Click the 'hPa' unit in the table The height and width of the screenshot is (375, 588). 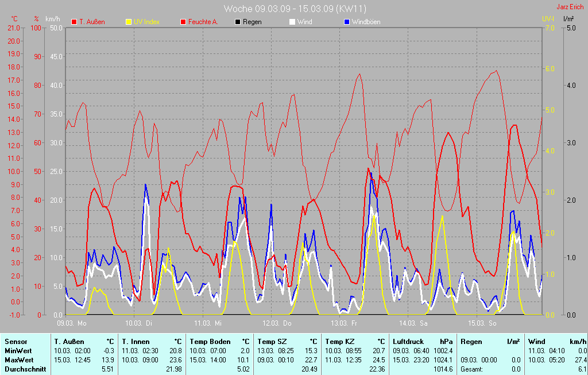coord(446,342)
